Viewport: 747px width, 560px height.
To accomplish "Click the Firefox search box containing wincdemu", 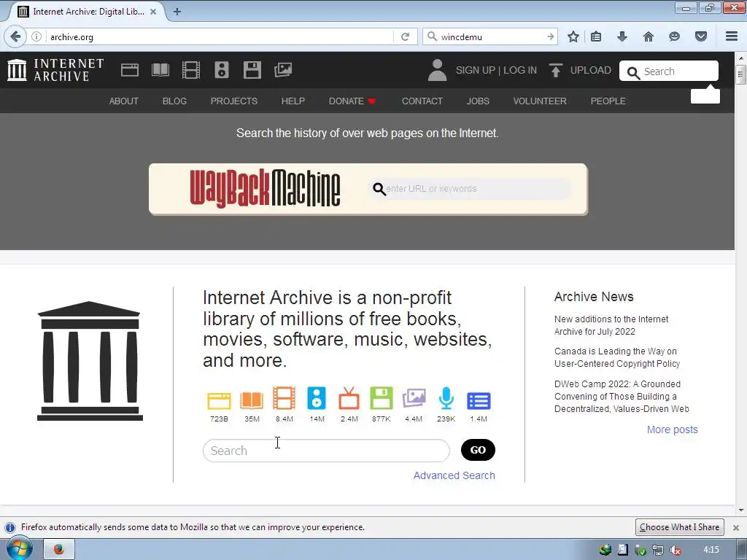I will pyautogui.click(x=491, y=36).
